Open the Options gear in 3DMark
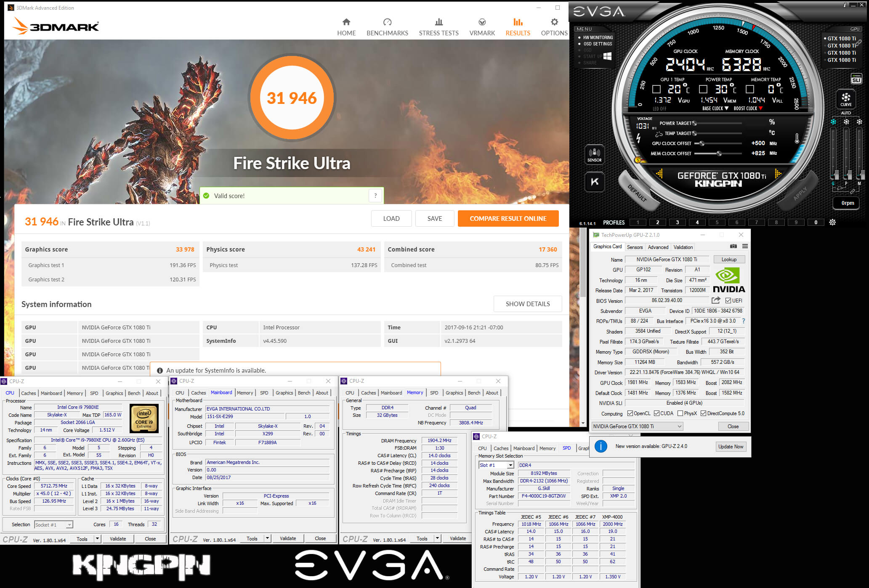Image resolution: width=869 pixels, height=588 pixels. pos(554,22)
